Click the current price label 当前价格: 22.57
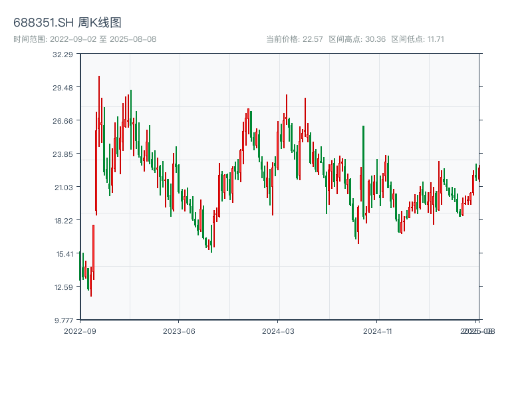Screen dimensions: 532x399 295,39
